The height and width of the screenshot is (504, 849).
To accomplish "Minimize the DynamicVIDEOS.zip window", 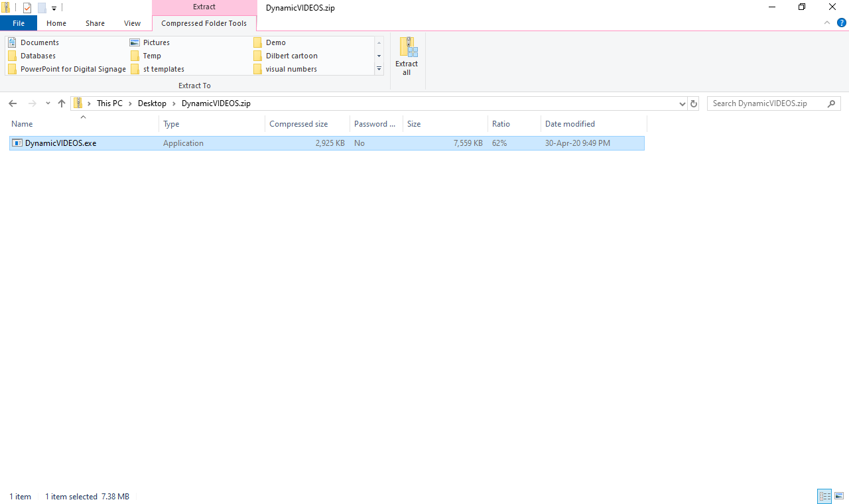I will click(x=772, y=7).
